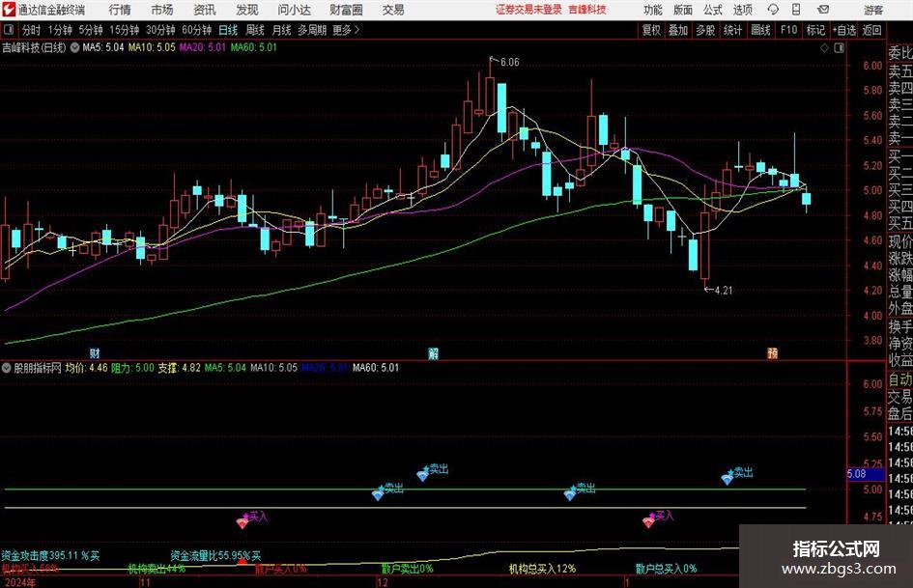The width and height of the screenshot is (913, 588).
Task: Click the 机构总买入12% text
Action: pos(542,569)
